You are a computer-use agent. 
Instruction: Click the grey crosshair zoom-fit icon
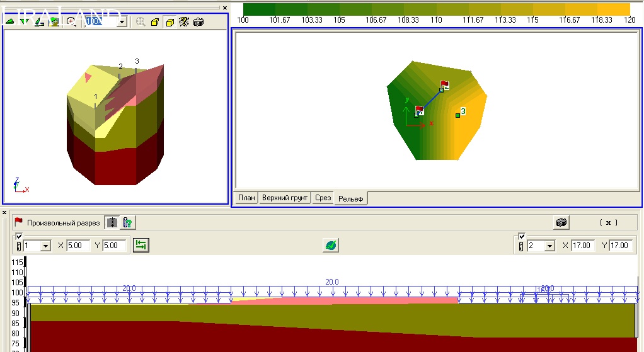140,22
